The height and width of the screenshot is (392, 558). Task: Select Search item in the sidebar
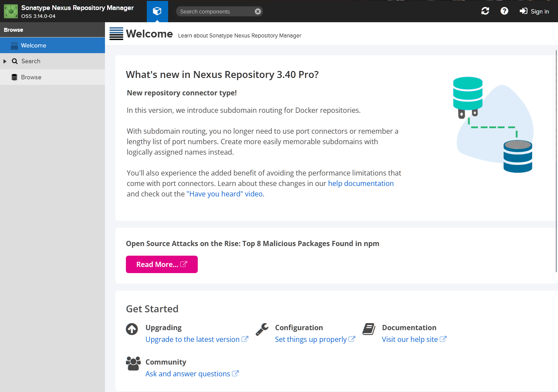(x=30, y=61)
